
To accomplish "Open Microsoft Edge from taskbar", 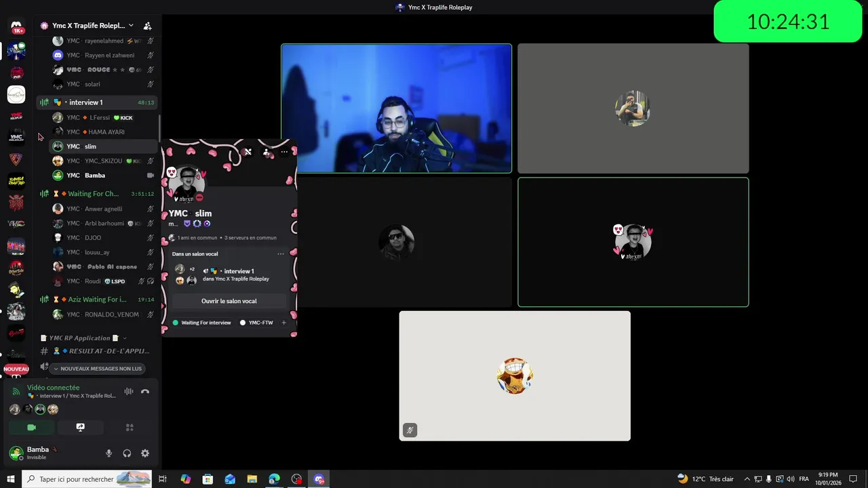I will [275, 479].
